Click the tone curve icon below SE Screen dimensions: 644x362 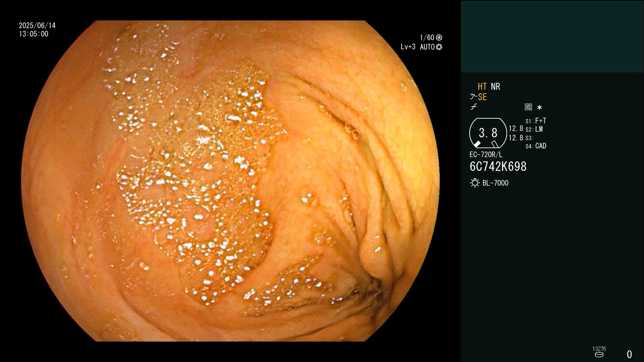pos(474,107)
